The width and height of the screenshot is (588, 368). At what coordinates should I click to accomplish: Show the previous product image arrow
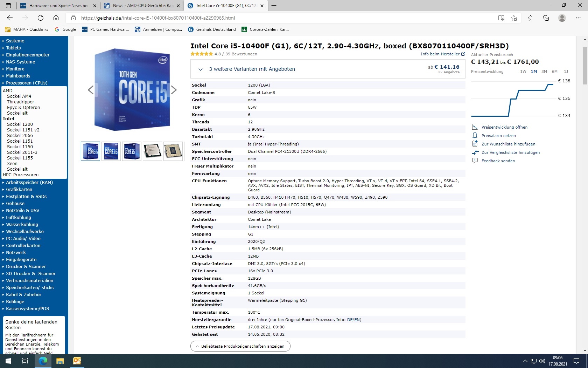click(x=91, y=90)
